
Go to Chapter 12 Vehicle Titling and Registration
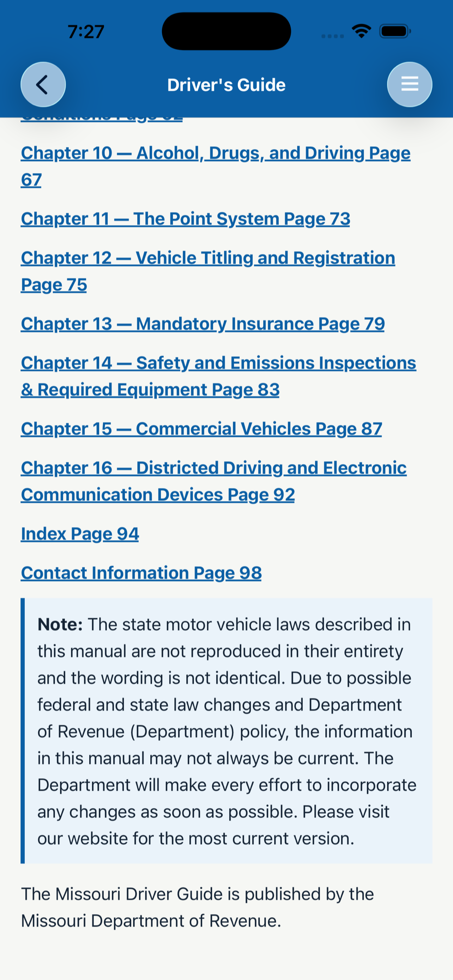(x=208, y=271)
